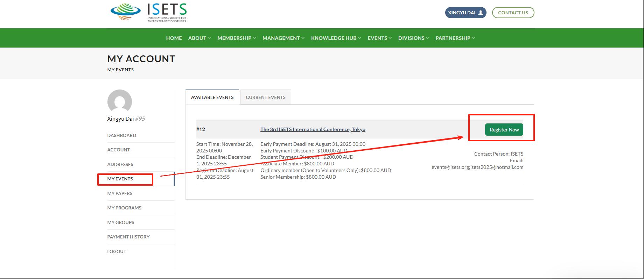Viewport: 644px width, 279px height.
Task: Click LOGOUT in the sidebar
Action: coord(117,251)
